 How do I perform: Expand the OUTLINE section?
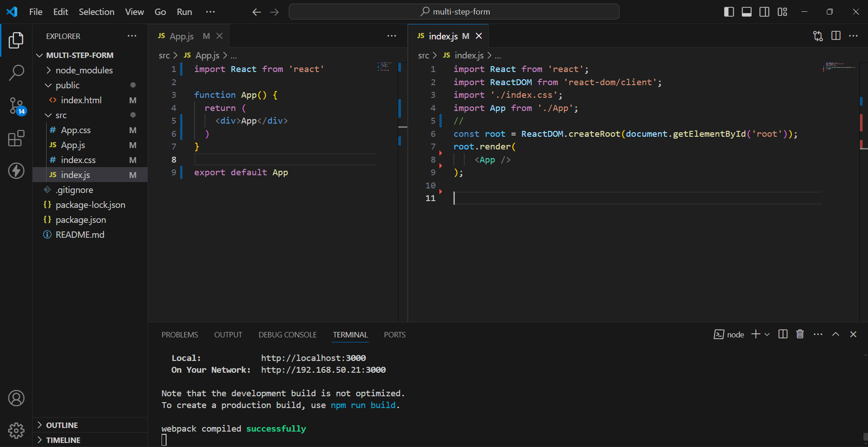[x=90, y=425]
